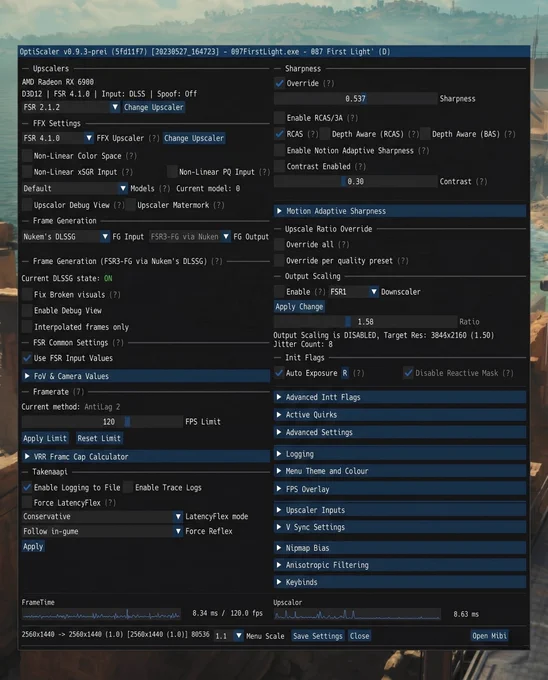548x680 pixels.
Task: Expand Keybinds section
Action: pos(400,582)
